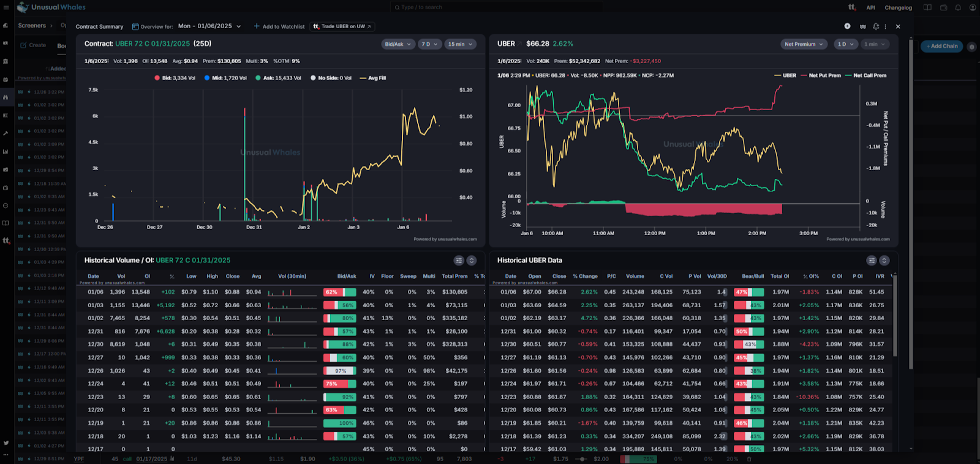Screen dimensions: 980x464
Task: Open the book docs icon in top bar
Action: pos(927,7)
